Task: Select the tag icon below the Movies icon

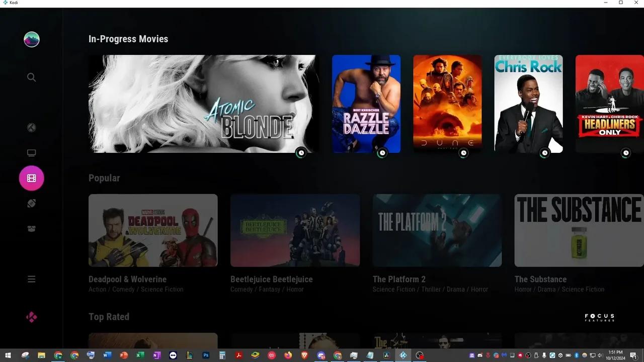Action: coord(31,203)
